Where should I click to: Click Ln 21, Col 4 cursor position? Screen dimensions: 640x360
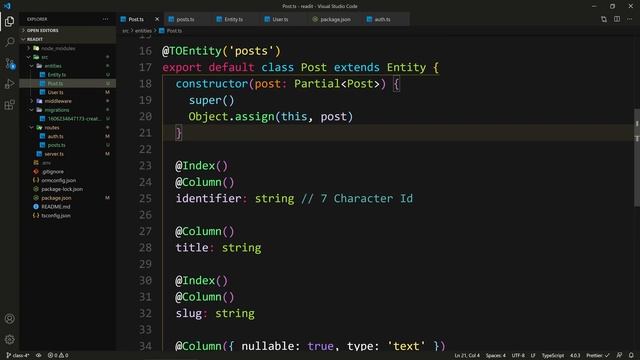tap(467, 356)
